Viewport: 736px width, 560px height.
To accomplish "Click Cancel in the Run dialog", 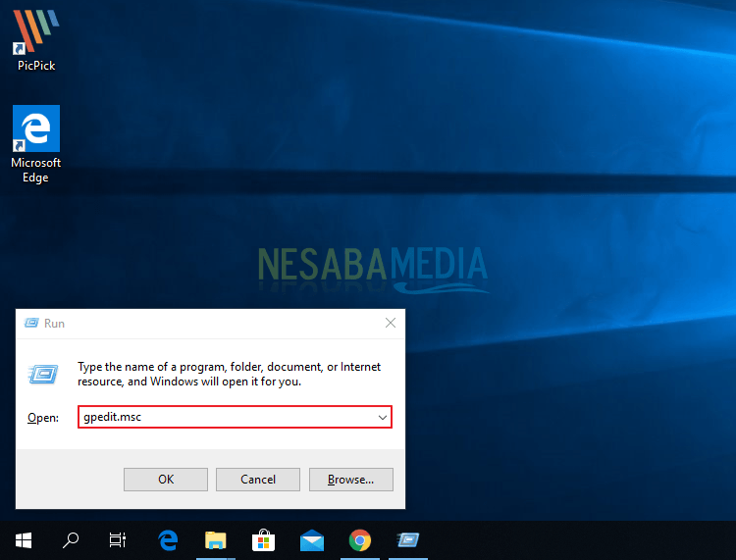I will pos(258,480).
